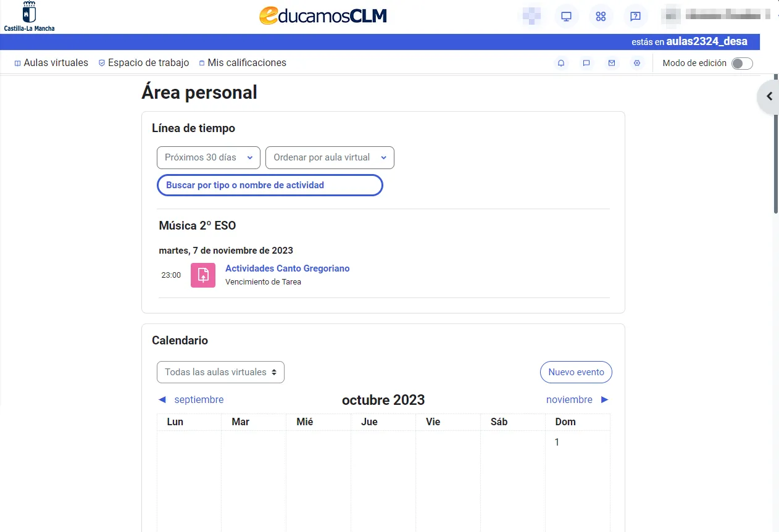Viewport: 779px width, 532px height.
Task: Expand the Próximos 30 días dropdown
Action: 209,157
